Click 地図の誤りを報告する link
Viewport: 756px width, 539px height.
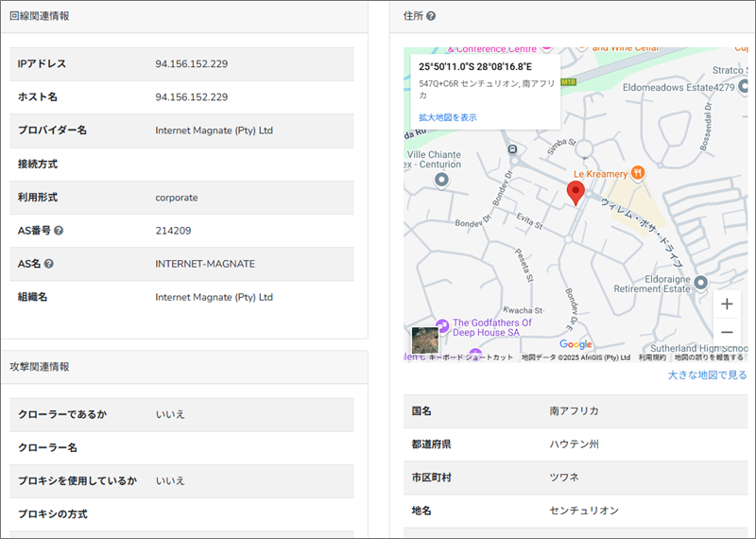coord(709,357)
